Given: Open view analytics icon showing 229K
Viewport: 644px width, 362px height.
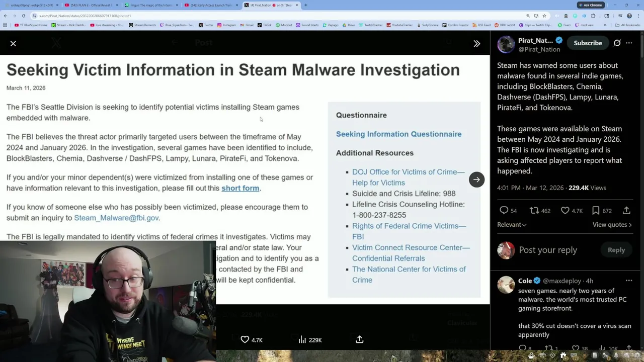Looking at the screenshot, I should click(x=309, y=340).
